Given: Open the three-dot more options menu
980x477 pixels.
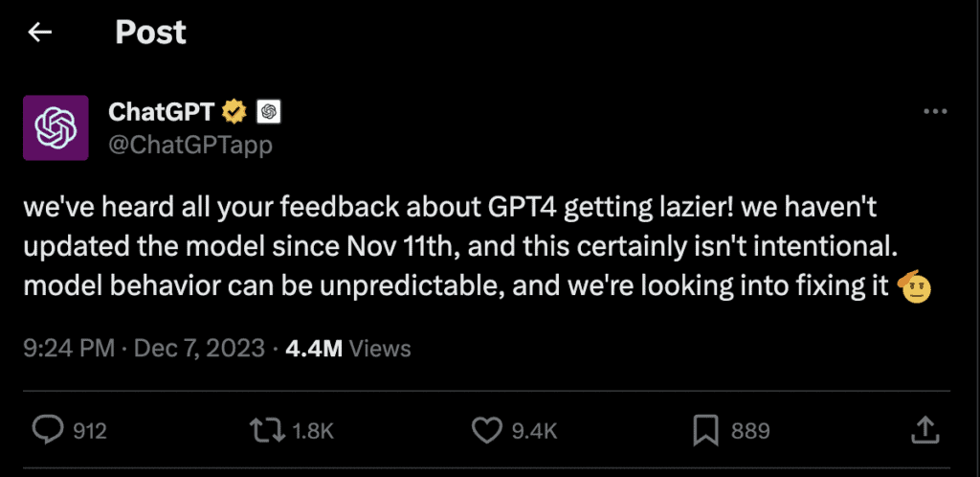Looking at the screenshot, I should coord(934,112).
